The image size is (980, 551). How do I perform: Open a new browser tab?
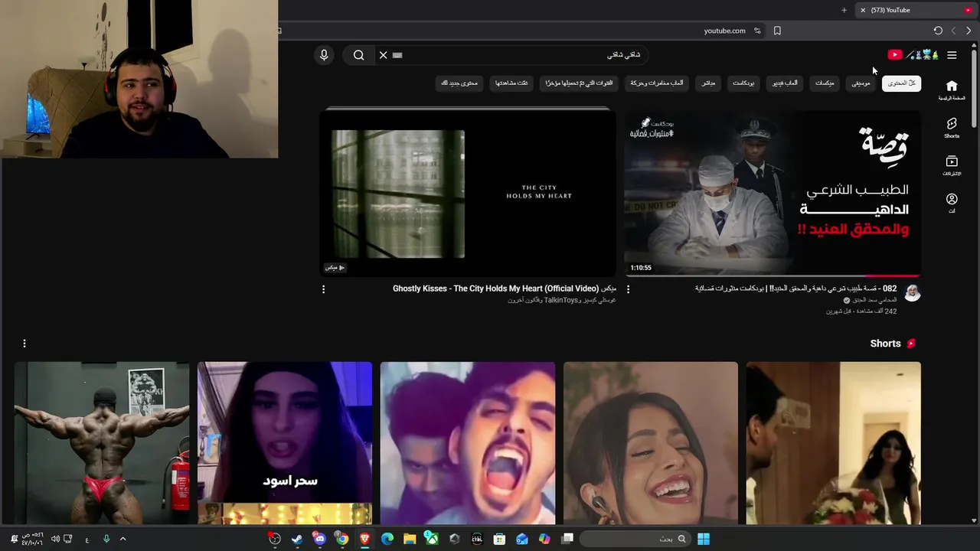pyautogui.click(x=844, y=10)
